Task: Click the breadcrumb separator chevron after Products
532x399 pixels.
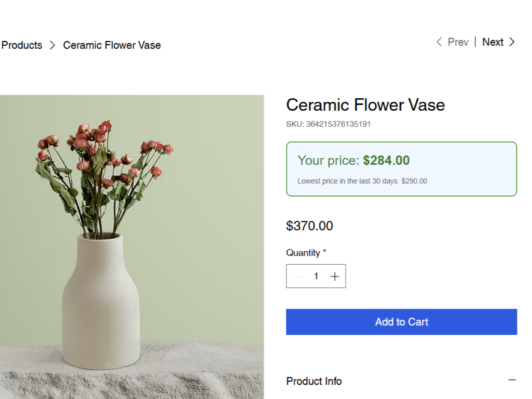Action: (52, 45)
